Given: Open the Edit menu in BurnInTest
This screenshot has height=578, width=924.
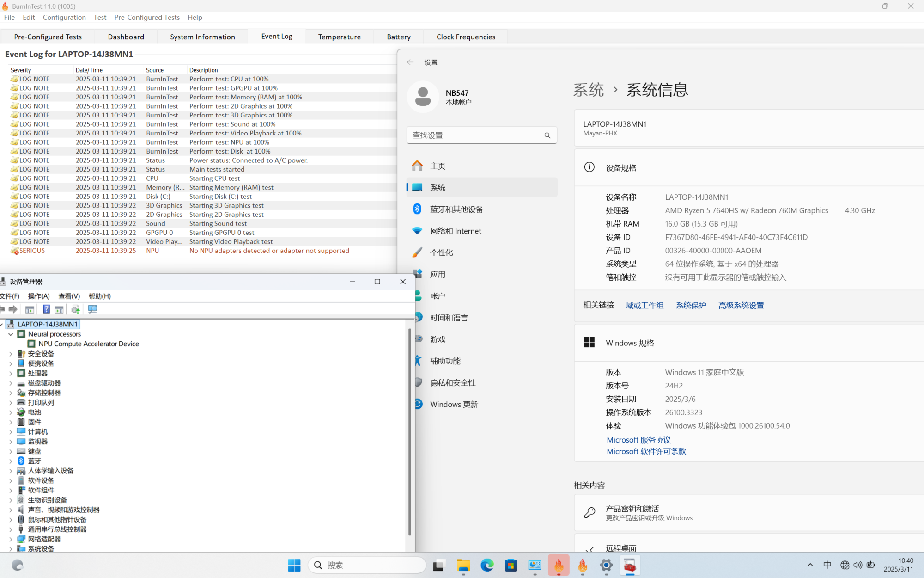Looking at the screenshot, I should [x=29, y=18].
